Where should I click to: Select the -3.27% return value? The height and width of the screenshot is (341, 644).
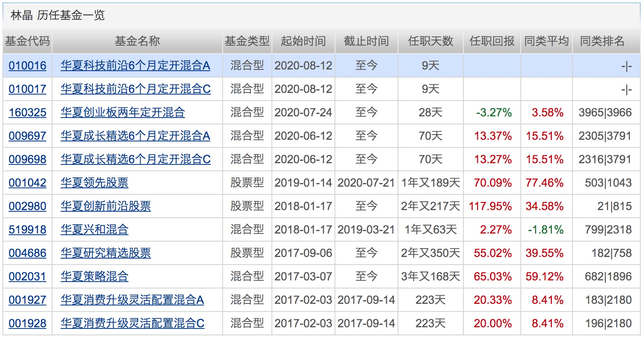(x=494, y=112)
